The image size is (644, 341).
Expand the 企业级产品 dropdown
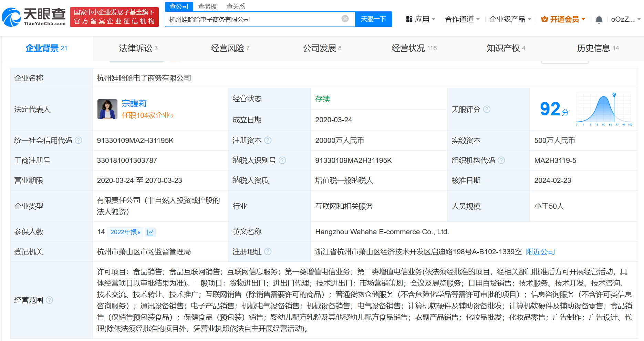[x=510, y=19]
